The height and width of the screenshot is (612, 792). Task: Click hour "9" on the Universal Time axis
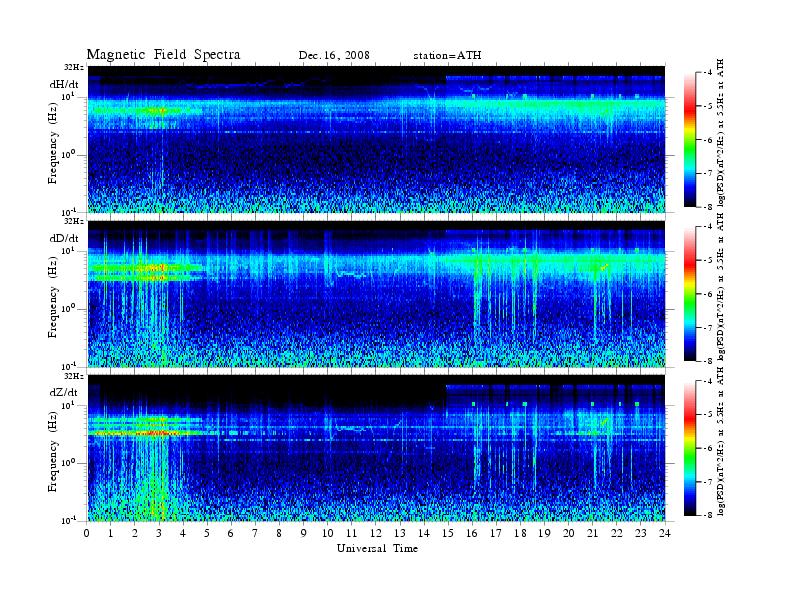pos(303,533)
